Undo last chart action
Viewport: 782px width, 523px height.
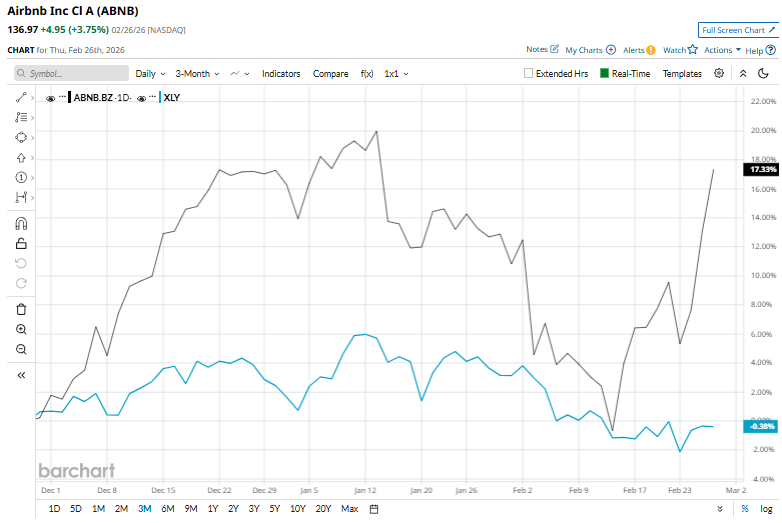[21, 263]
